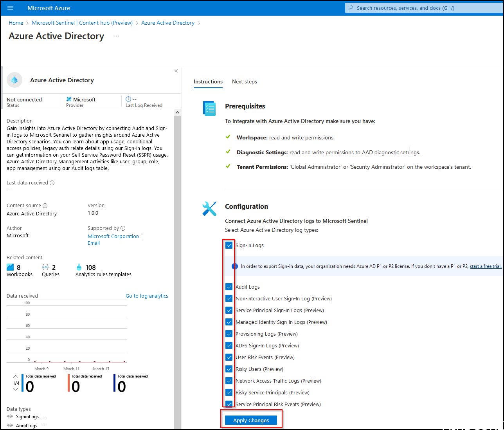Viewport: 504px width, 430px height.
Task: Toggle the Provisioning Logs (Preview) checkbox
Action: coord(229,334)
